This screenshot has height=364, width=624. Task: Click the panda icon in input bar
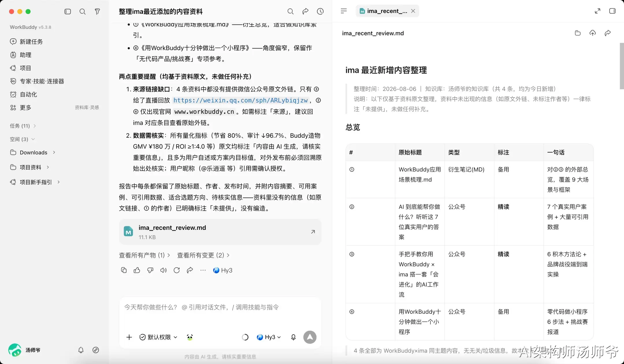coord(190,337)
